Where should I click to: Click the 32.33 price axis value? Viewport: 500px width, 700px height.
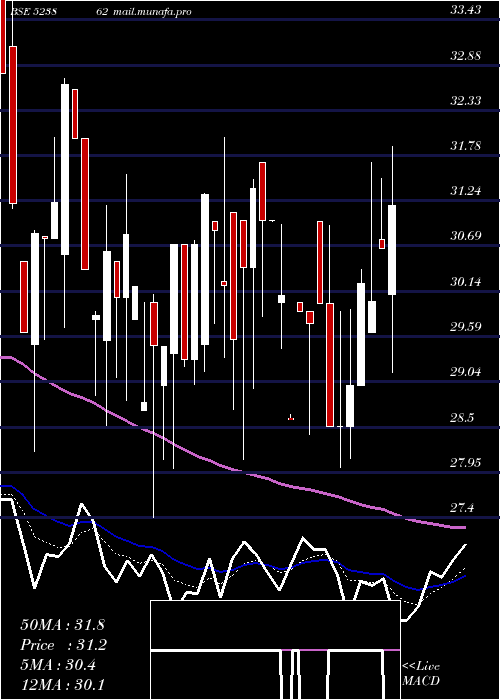pyautogui.click(x=466, y=101)
